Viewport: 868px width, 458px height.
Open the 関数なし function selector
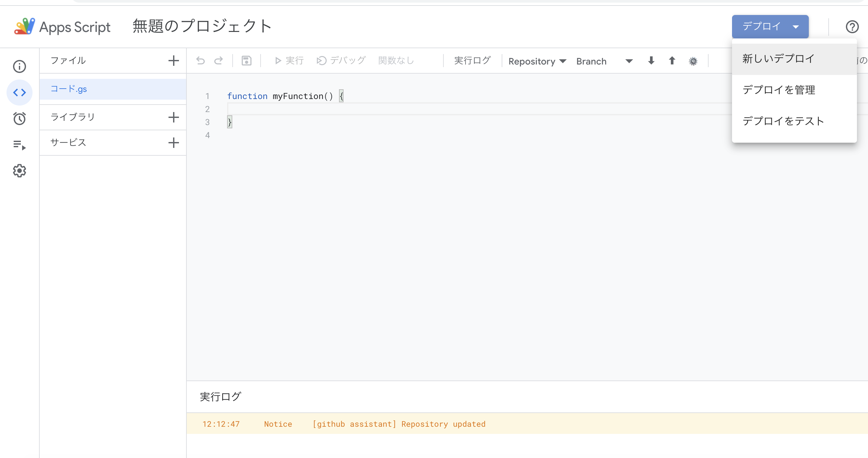pyautogui.click(x=396, y=60)
